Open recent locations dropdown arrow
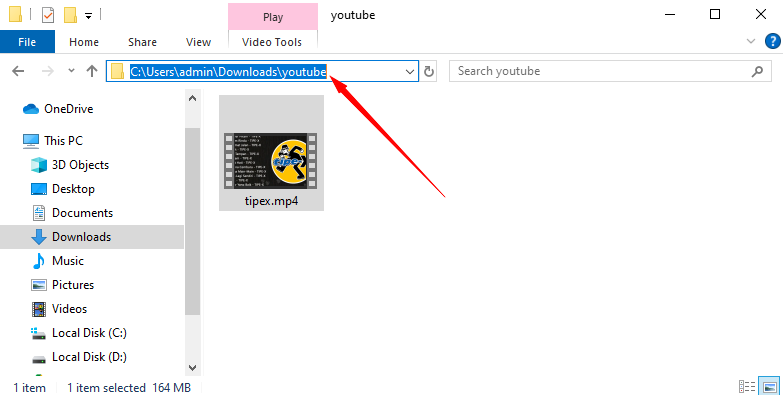Viewport: 783px width, 395px height. point(71,71)
